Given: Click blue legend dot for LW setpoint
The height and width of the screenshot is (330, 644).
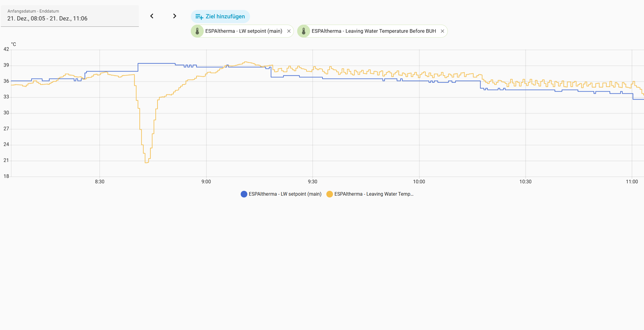Looking at the screenshot, I should pos(244,194).
